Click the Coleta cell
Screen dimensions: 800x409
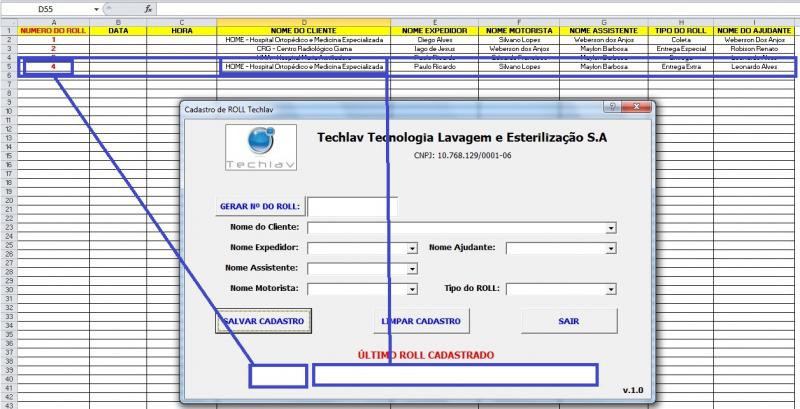pyautogui.click(x=681, y=39)
